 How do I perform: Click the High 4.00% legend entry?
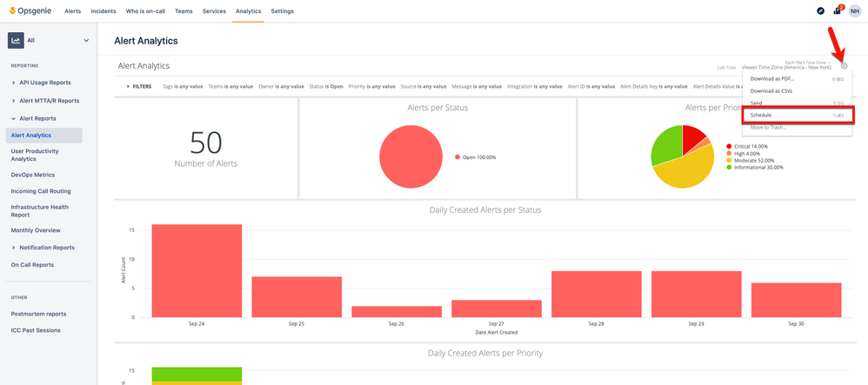743,153
